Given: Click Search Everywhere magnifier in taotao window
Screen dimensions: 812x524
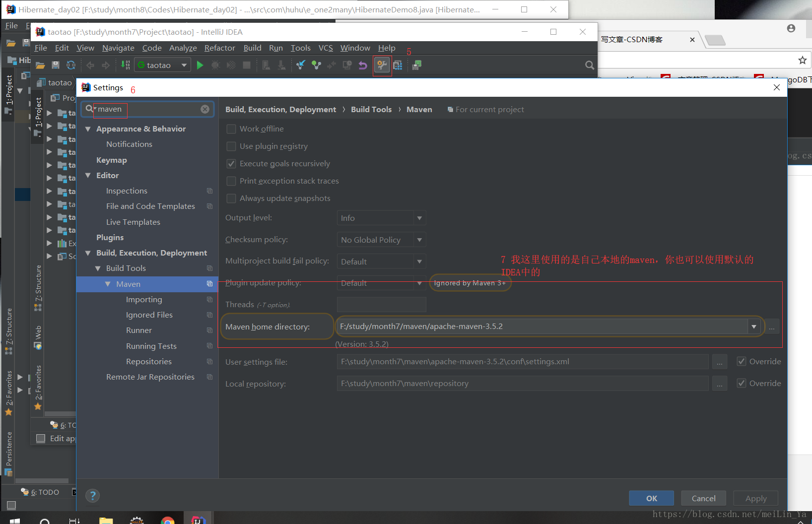Looking at the screenshot, I should (x=589, y=65).
